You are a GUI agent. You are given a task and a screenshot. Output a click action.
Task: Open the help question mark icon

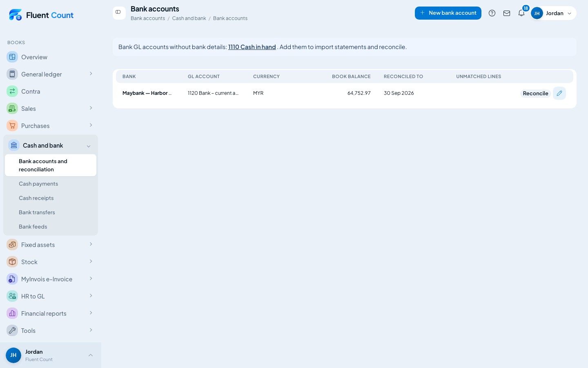492,13
